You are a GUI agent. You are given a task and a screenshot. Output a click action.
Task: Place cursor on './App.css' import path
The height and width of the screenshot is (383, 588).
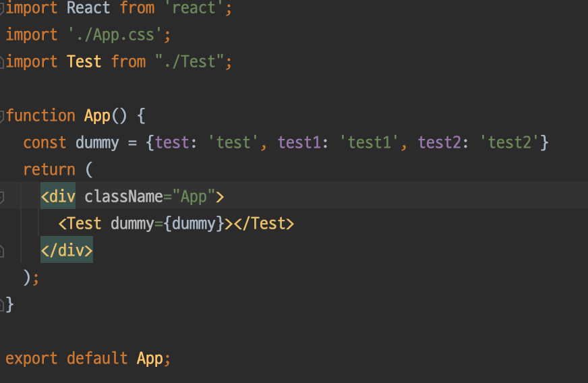(115, 35)
